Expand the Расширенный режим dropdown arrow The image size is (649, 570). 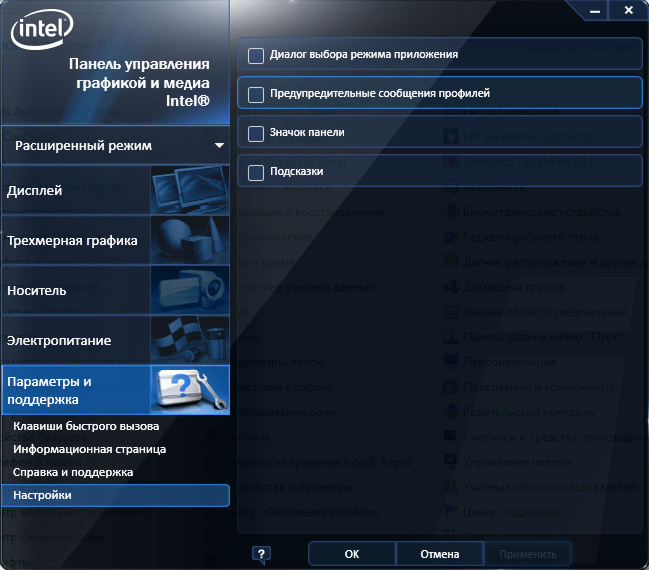tap(219, 146)
